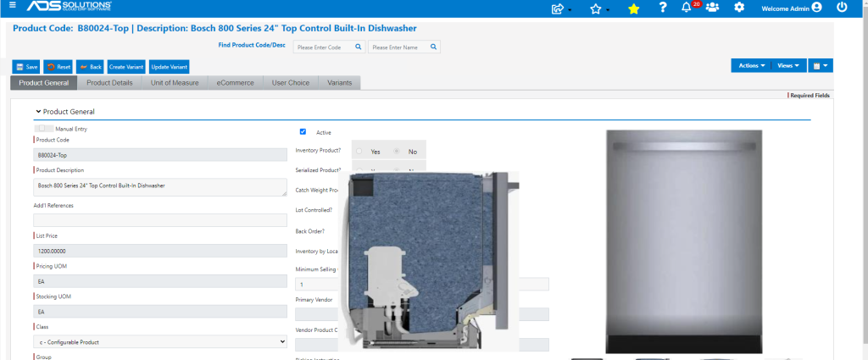Click search magnifier beside name field
This screenshot has height=360, width=868.
click(433, 47)
